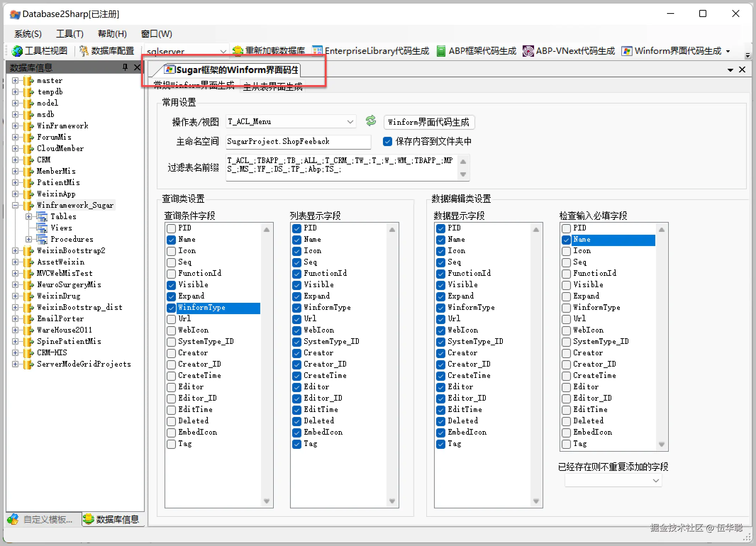Open database configuration tool icon
Viewport: 756px width, 546px height.
84,51
